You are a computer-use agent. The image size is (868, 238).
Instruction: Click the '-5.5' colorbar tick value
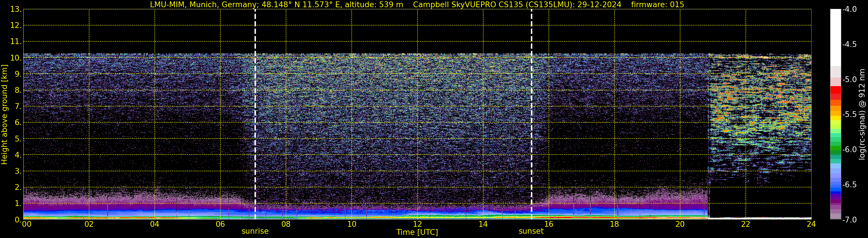pos(850,115)
